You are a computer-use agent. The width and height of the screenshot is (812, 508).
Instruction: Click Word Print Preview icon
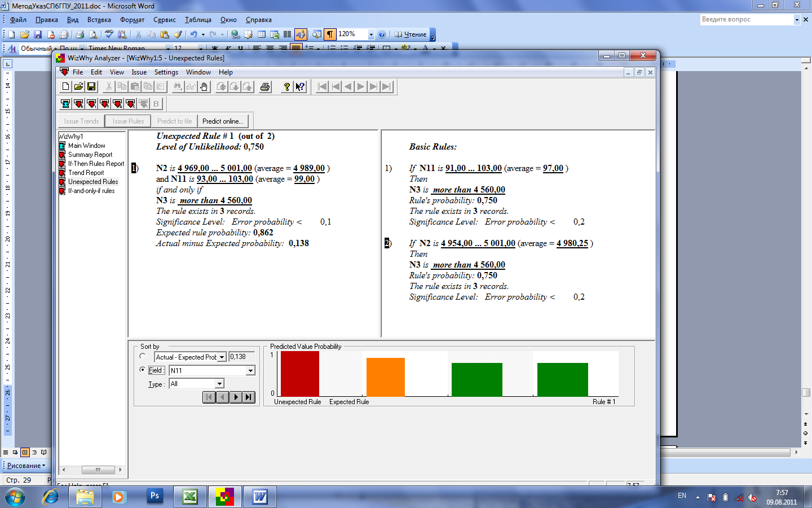pos(93,34)
